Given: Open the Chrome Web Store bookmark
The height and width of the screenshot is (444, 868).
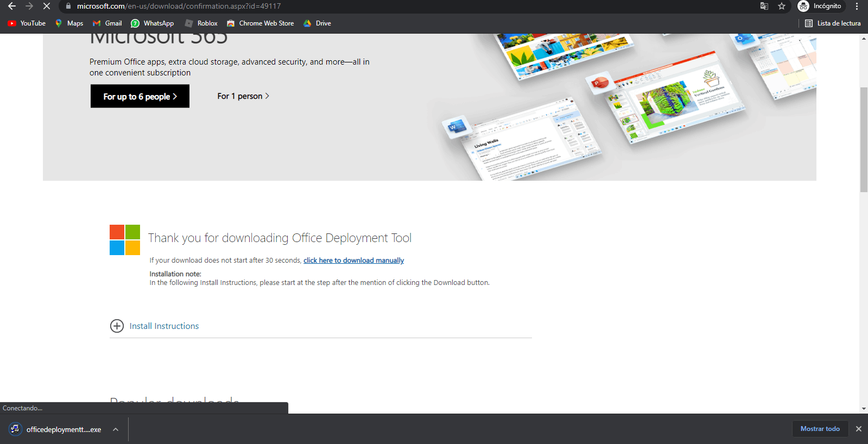Looking at the screenshot, I should [x=261, y=23].
